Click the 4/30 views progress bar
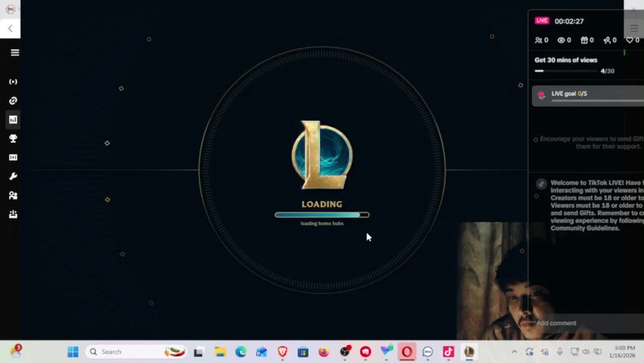644x363 pixels. [566, 71]
